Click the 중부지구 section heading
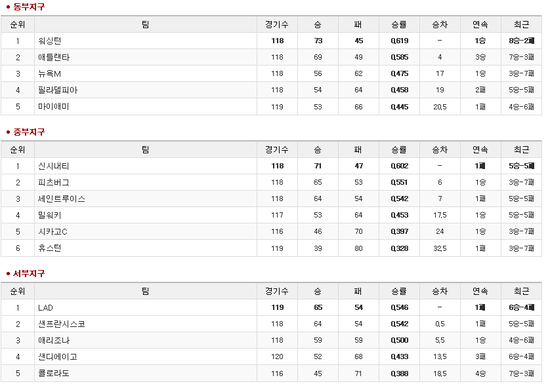This screenshot has height=384, width=550. 29,132
